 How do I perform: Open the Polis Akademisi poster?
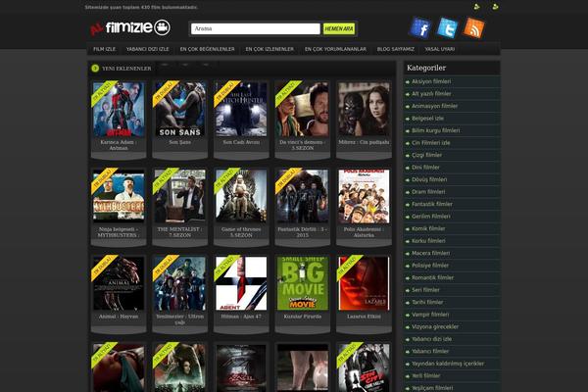click(364, 196)
